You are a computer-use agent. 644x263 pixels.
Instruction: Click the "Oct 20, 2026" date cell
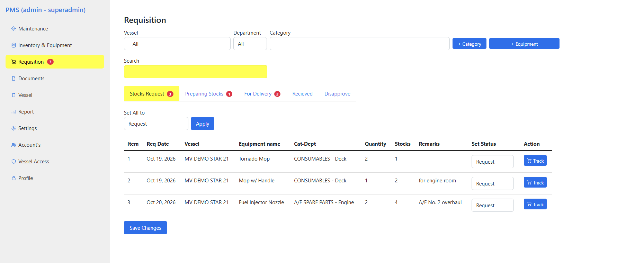(x=161, y=202)
